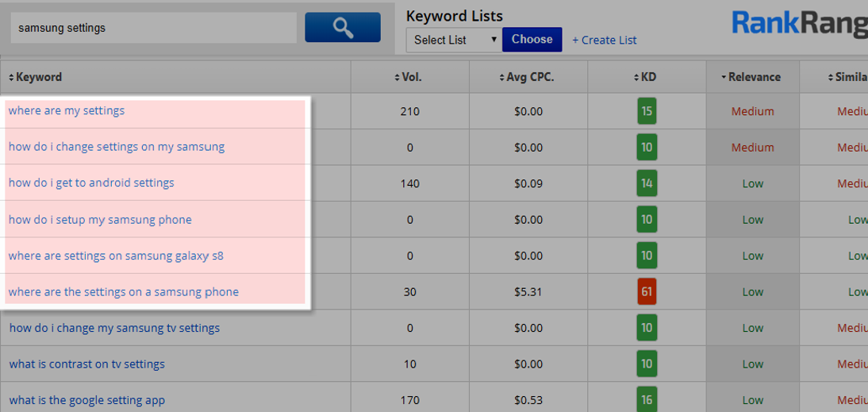Click green KD badge showing 14
This screenshot has height=412, width=868.
[647, 183]
